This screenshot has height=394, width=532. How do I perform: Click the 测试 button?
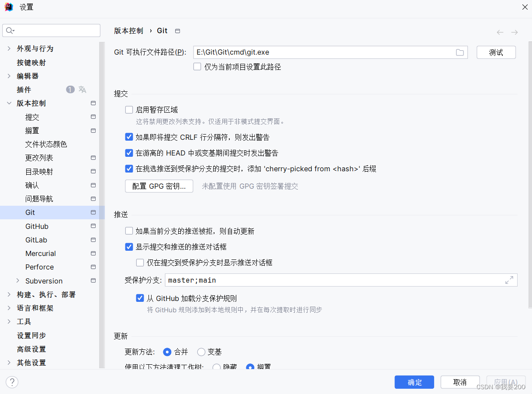[x=496, y=52]
